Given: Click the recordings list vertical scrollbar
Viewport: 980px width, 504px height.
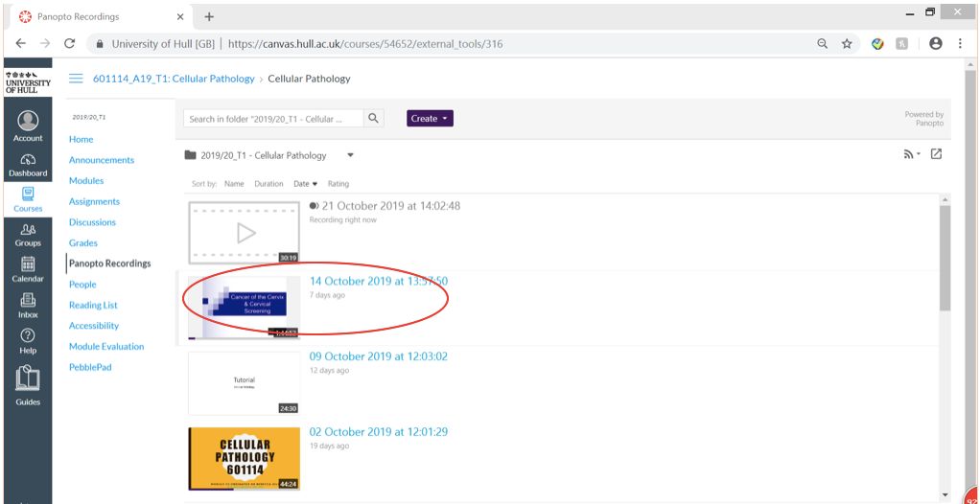Looking at the screenshot, I should click(x=945, y=258).
